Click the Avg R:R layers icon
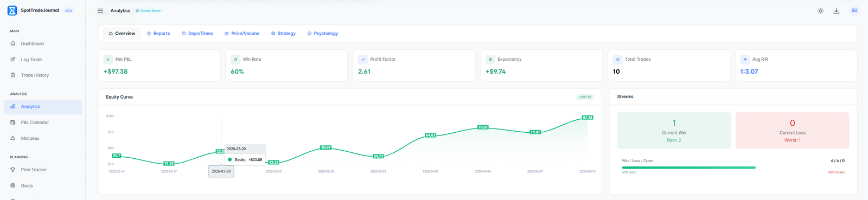 tap(745, 60)
